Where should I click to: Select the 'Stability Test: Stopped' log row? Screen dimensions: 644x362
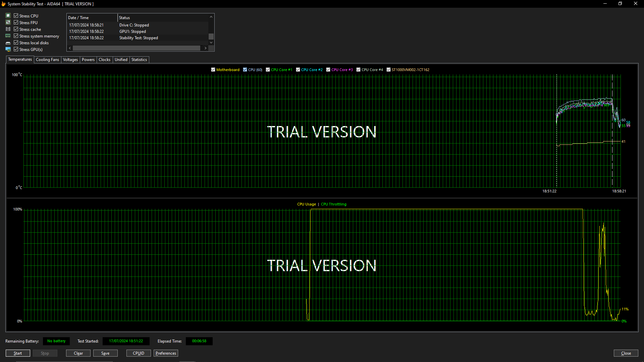[138, 38]
